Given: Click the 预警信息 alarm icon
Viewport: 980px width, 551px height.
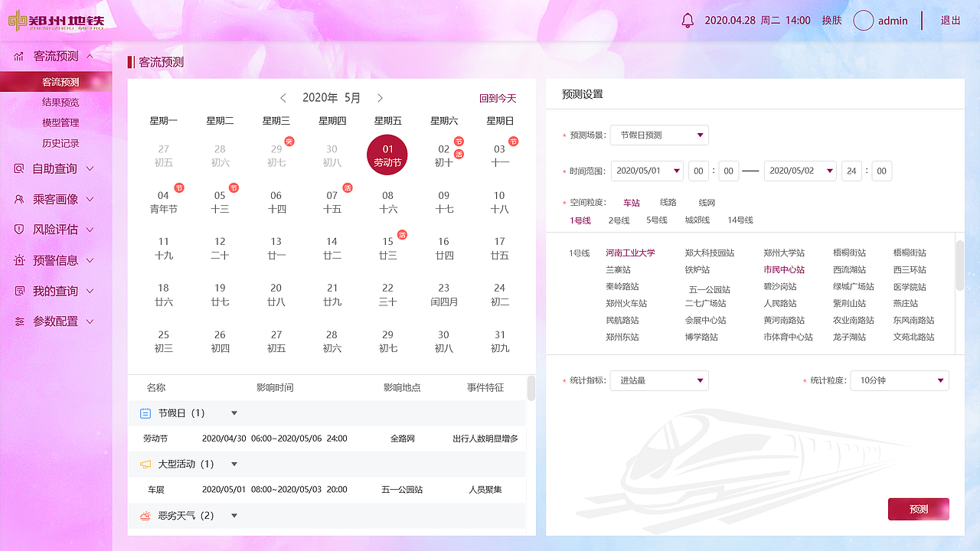Looking at the screenshot, I should [19, 260].
